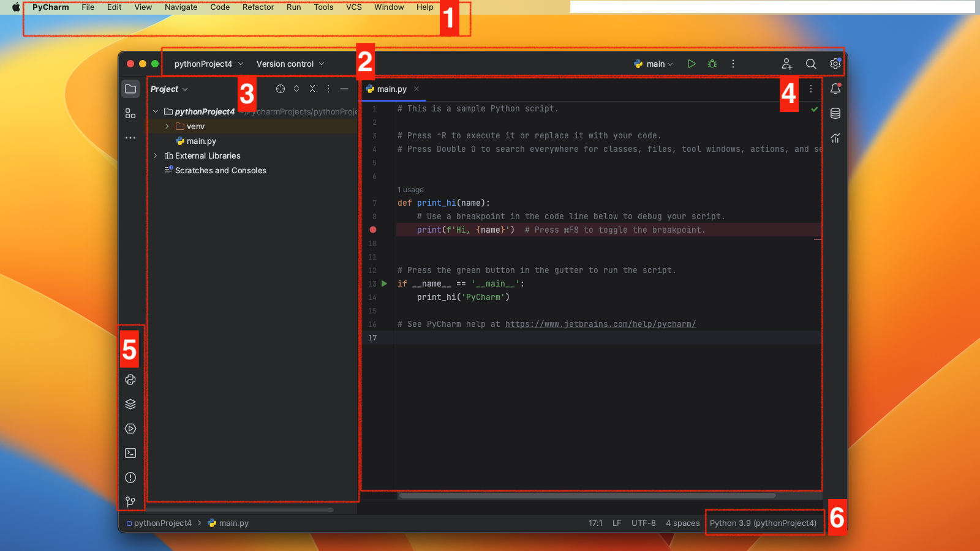Expand all items in Project tree
This screenshot has width=980, height=551.
(296, 89)
